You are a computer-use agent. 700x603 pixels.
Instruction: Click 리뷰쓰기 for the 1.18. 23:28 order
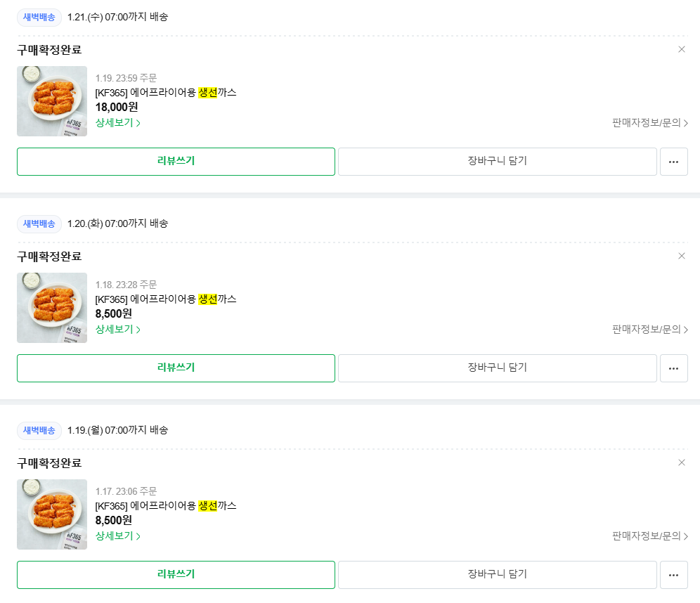click(176, 368)
